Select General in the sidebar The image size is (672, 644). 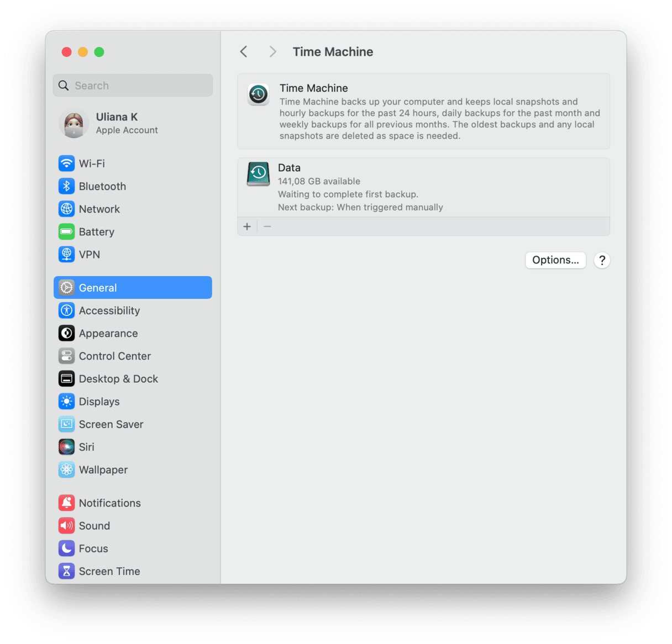pos(133,288)
